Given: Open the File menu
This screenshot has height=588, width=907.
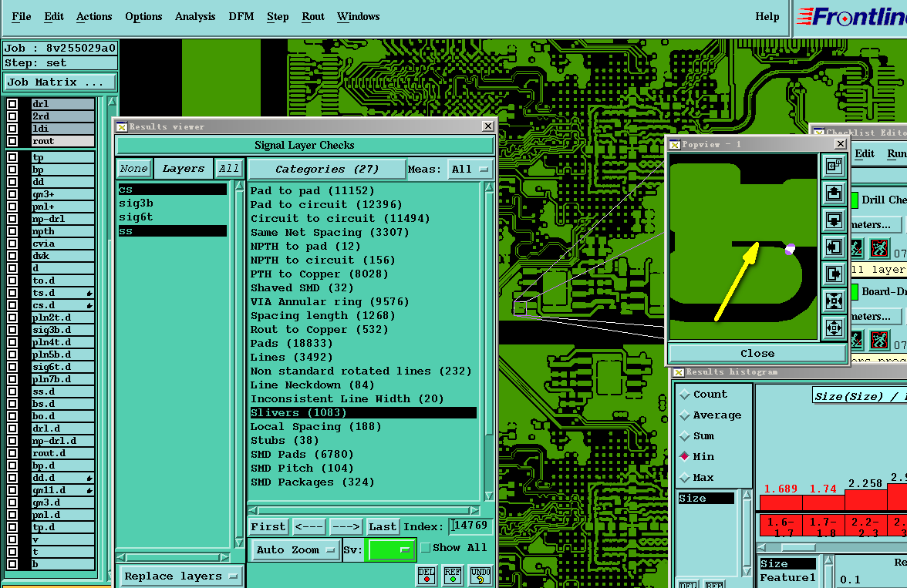Looking at the screenshot, I should click(x=22, y=17).
